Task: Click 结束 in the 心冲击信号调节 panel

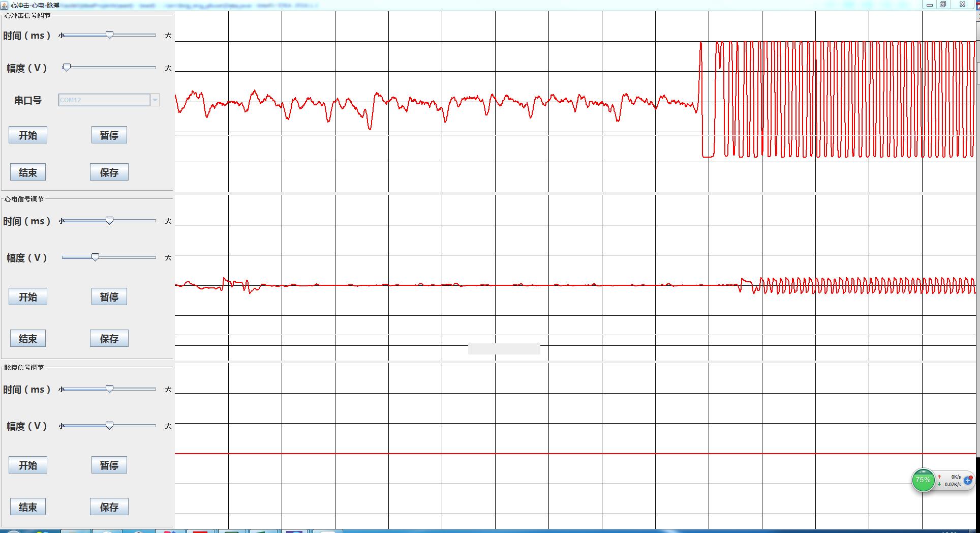Action: pyautogui.click(x=28, y=172)
